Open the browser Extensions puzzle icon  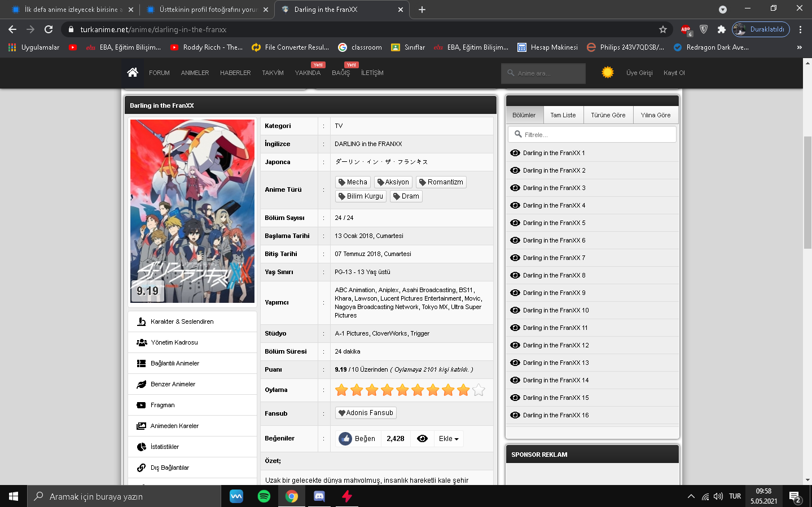(x=721, y=29)
